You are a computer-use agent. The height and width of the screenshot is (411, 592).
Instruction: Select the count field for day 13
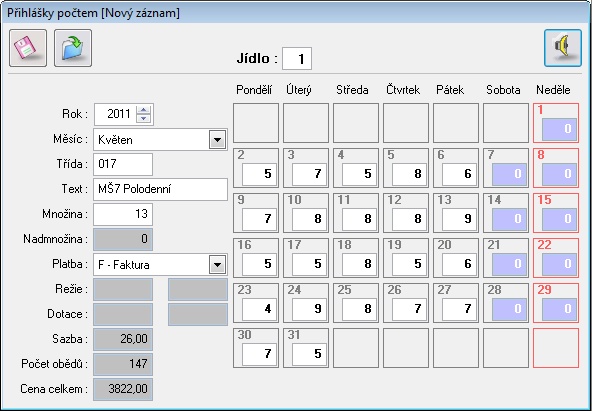click(x=459, y=219)
